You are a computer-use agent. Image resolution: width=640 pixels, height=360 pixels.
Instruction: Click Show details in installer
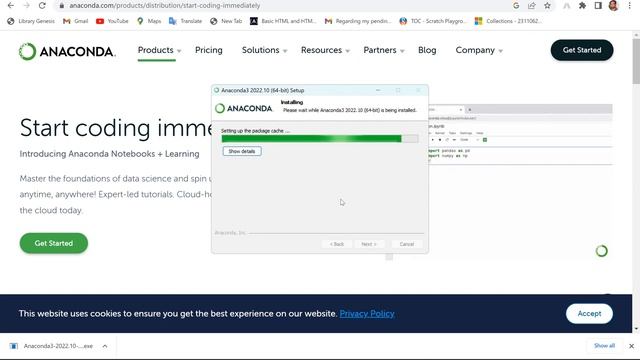coord(242,151)
